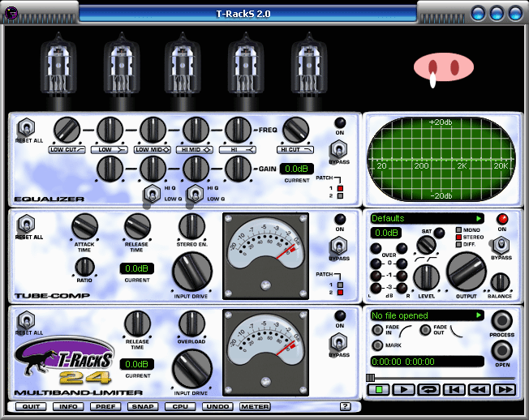The width and height of the screenshot is (529, 420).
Task: Click the Tube-Comp RATIO knob
Action: pyautogui.click(x=84, y=267)
